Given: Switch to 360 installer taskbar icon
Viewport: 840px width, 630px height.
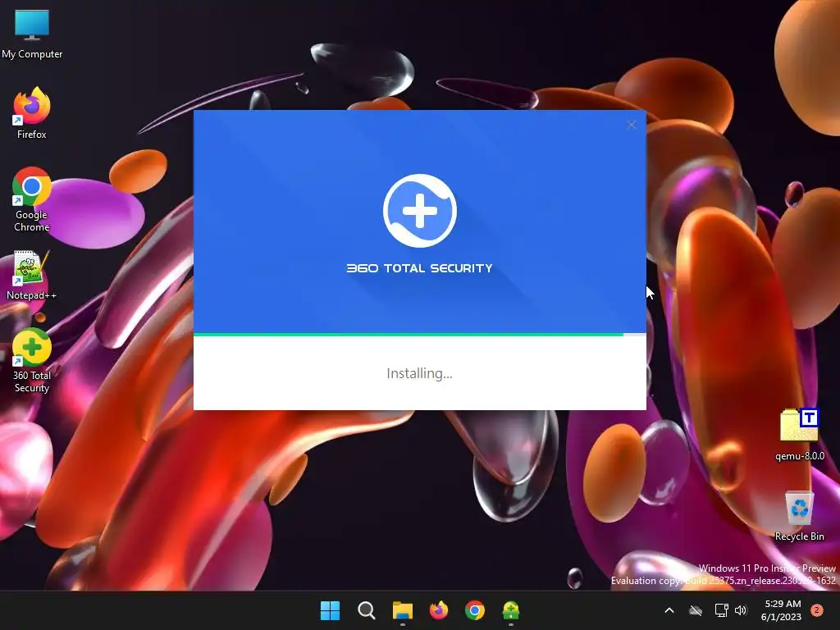Looking at the screenshot, I should (511, 610).
